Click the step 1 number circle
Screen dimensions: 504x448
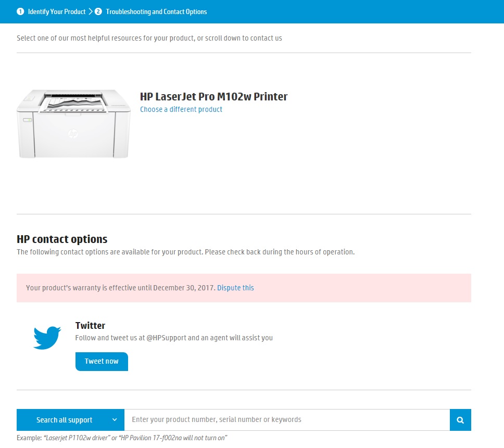pos(20,11)
